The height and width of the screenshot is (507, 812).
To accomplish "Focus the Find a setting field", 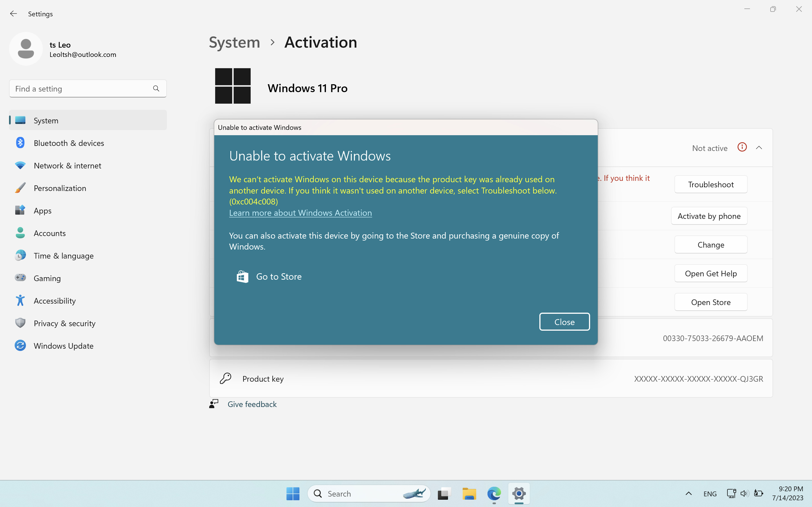I will tap(81, 89).
